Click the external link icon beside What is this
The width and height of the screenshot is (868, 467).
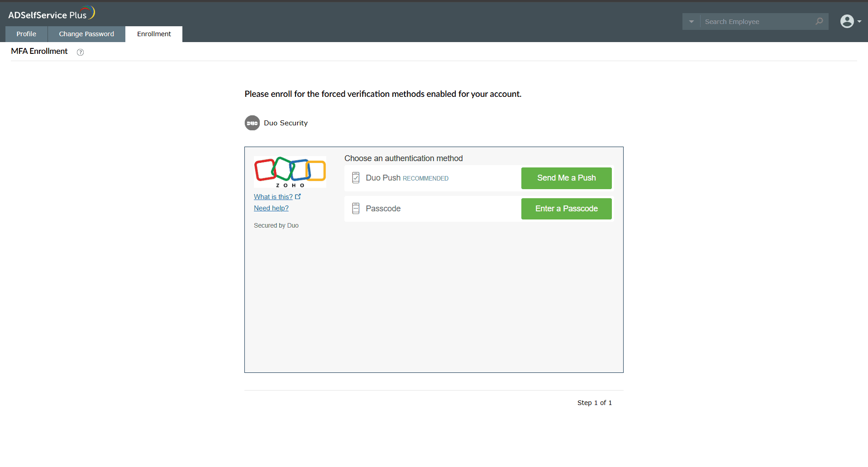pos(298,196)
